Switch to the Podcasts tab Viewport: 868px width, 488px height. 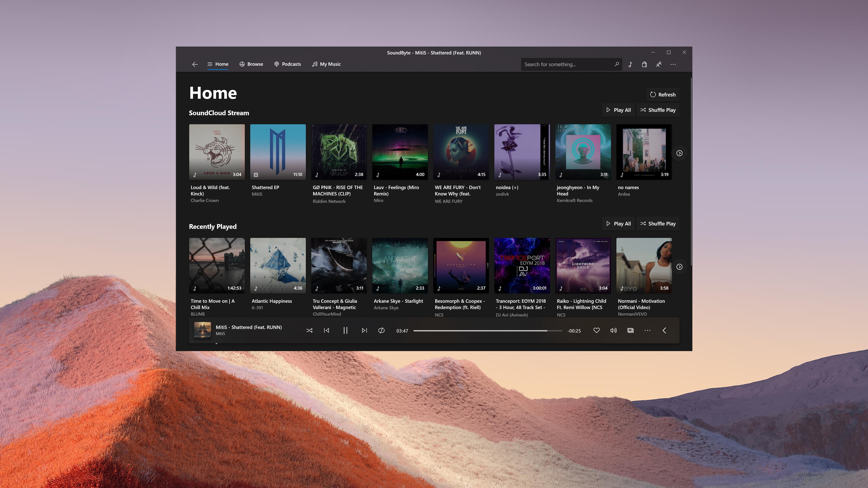[x=288, y=64]
